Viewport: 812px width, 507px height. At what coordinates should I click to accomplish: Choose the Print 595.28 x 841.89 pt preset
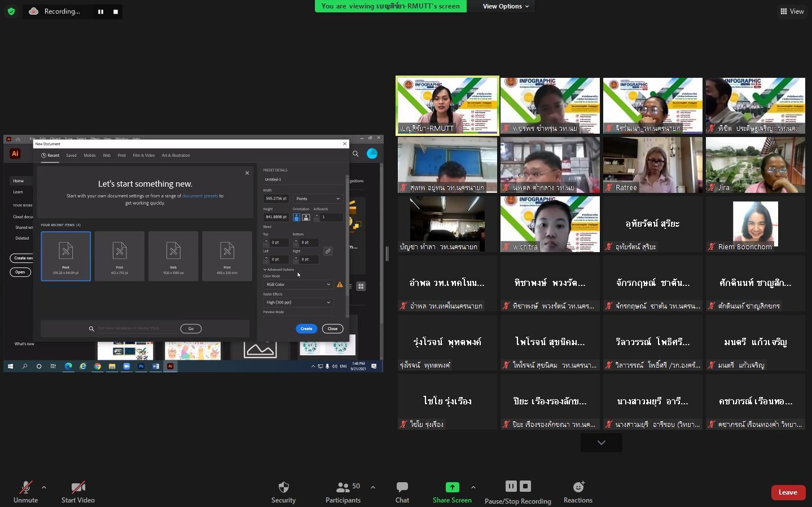click(x=65, y=256)
